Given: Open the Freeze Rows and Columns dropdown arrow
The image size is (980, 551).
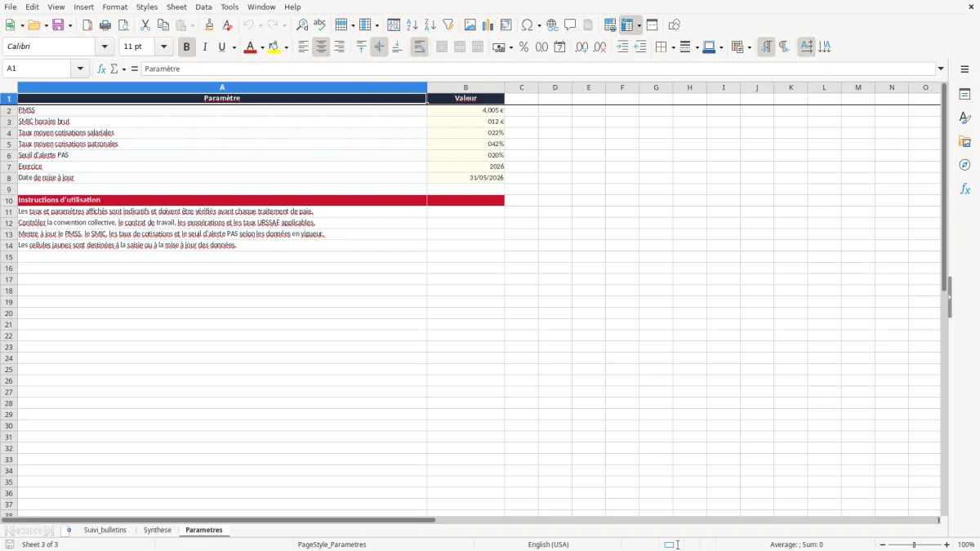Looking at the screenshot, I should click(x=639, y=25).
